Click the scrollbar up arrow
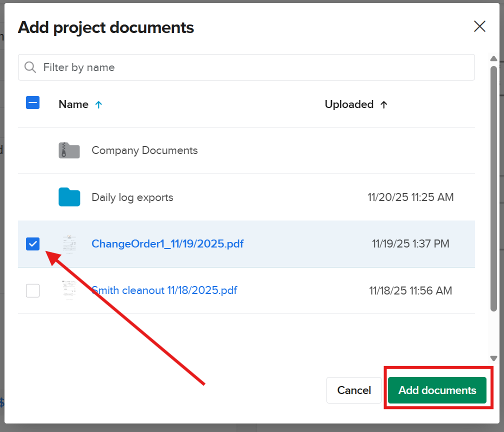504x432 pixels. click(493, 58)
